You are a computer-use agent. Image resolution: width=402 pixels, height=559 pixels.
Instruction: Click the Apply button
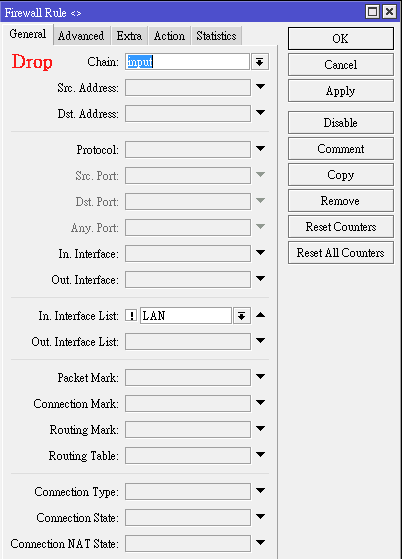341,91
